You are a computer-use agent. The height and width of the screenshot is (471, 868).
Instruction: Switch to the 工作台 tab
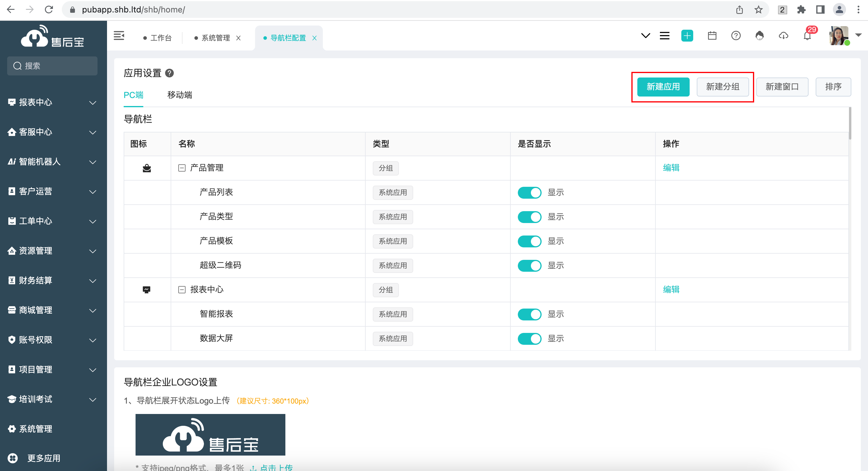click(x=157, y=38)
